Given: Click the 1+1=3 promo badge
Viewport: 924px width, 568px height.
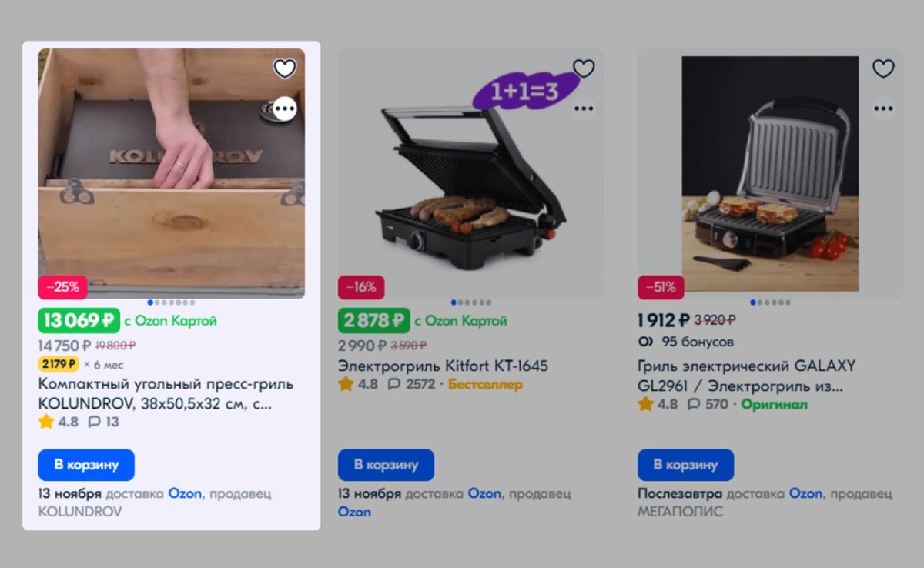Looking at the screenshot, I should 524,92.
